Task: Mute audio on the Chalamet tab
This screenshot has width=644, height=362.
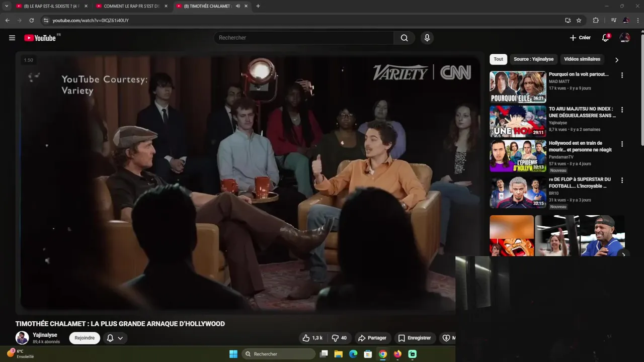Action: point(238,6)
